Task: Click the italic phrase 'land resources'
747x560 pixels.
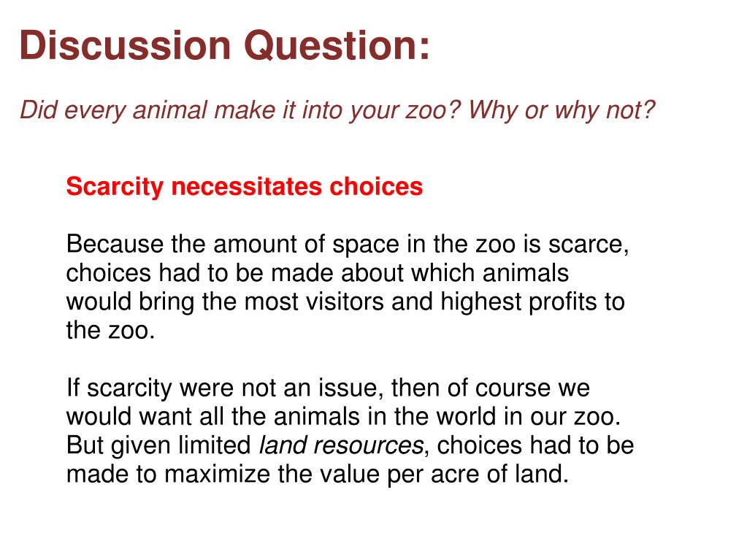Action: pos(340,445)
